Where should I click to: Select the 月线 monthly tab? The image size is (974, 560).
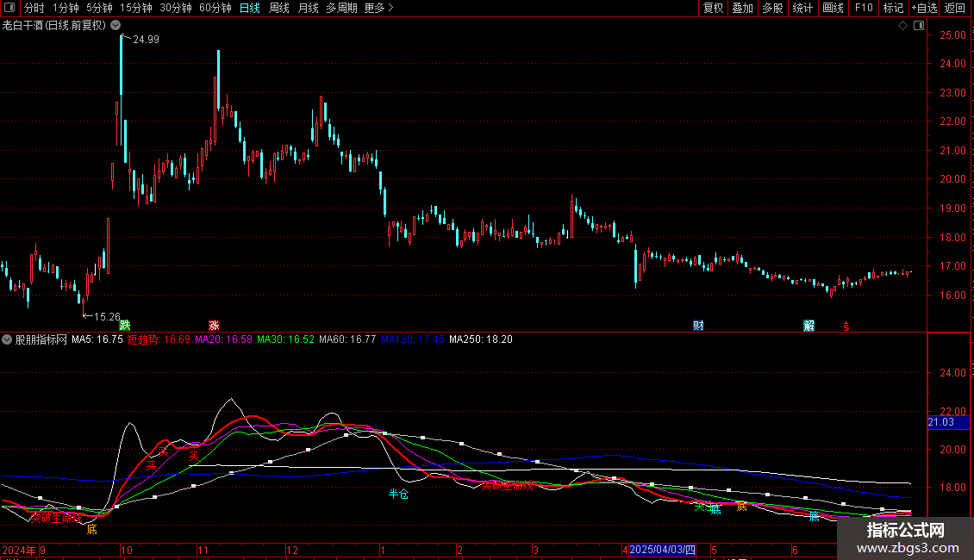click(308, 8)
